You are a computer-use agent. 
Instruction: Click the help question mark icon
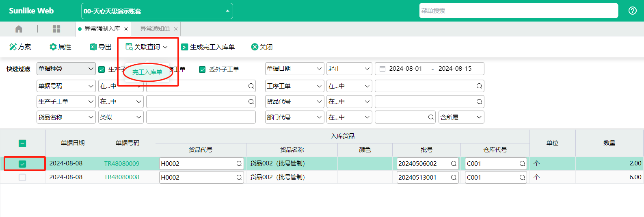633,11
